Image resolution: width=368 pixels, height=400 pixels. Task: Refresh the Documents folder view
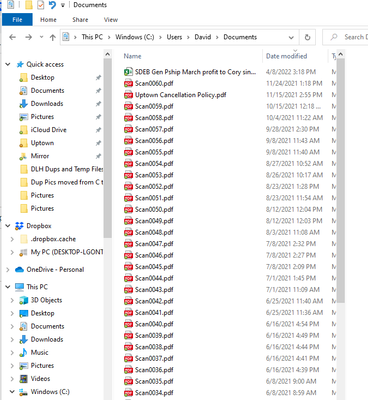pos(307,37)
